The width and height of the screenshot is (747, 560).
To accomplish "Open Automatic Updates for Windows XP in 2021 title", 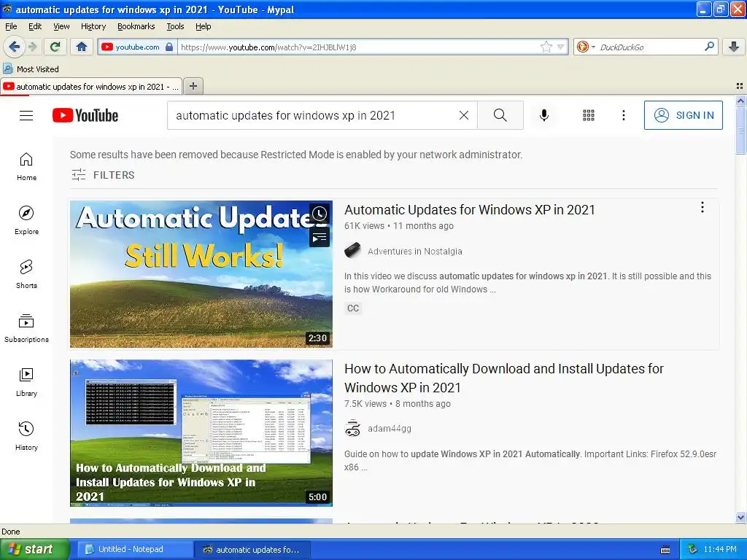I will 469,209.
